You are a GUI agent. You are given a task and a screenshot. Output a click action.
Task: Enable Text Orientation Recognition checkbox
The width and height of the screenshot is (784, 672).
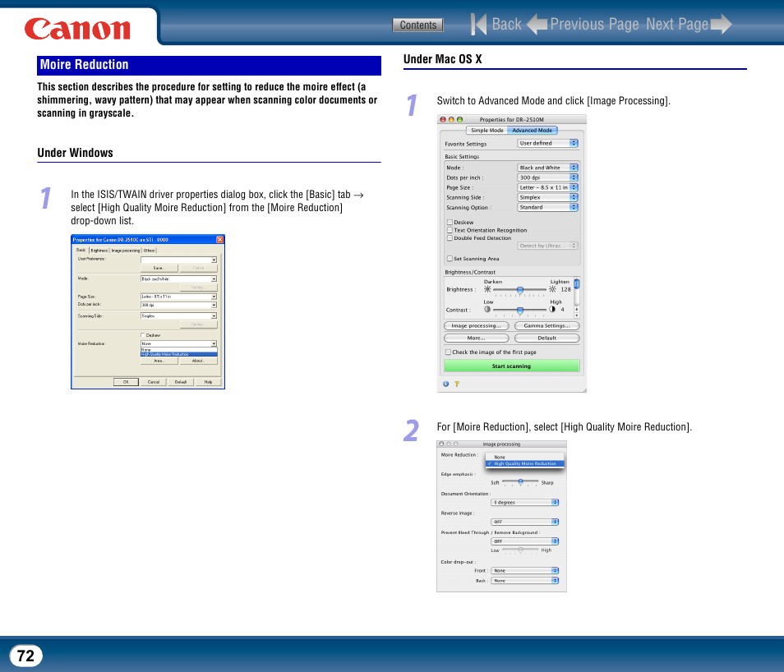coord(450,230)
